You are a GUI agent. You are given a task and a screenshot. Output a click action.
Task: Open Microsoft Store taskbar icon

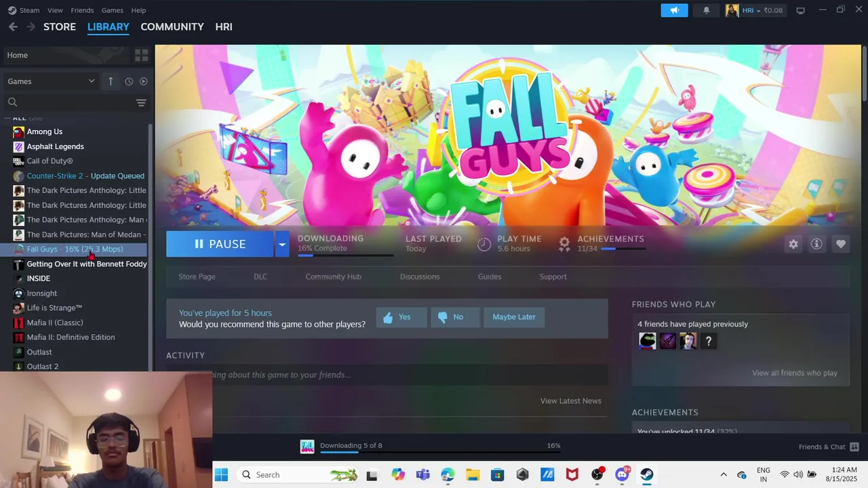(x=498, y=474)
